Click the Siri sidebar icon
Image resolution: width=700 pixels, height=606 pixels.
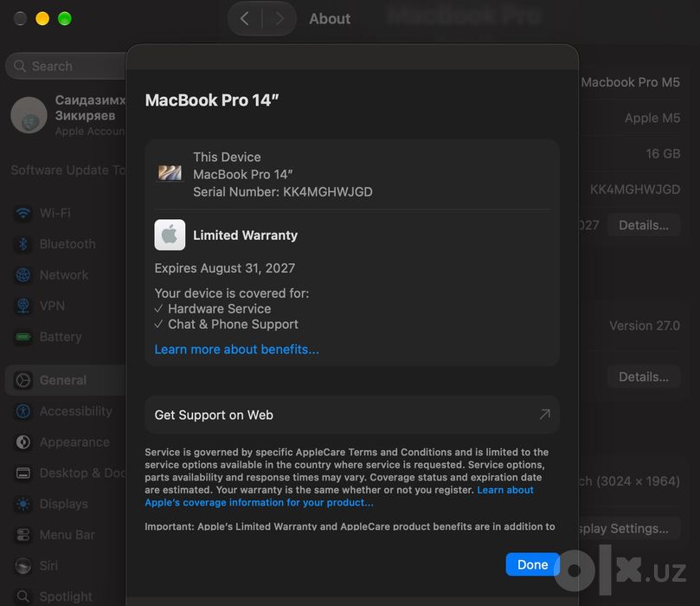point(23,565)
